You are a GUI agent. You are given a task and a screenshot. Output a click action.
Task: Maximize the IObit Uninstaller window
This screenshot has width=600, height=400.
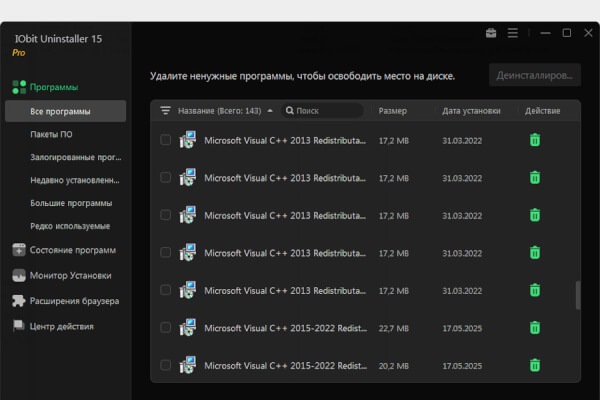[x=567, y=33]
